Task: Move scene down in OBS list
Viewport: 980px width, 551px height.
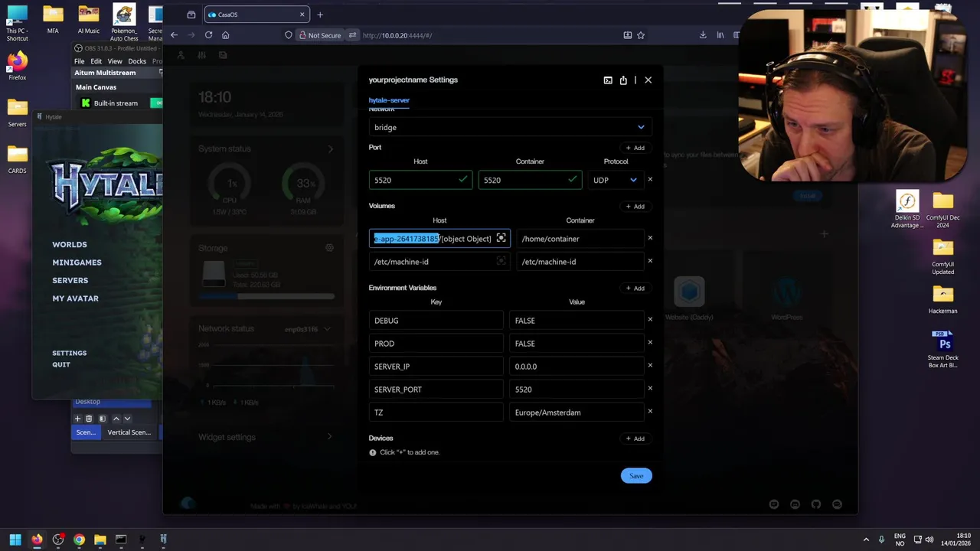Action: [127, 419]
